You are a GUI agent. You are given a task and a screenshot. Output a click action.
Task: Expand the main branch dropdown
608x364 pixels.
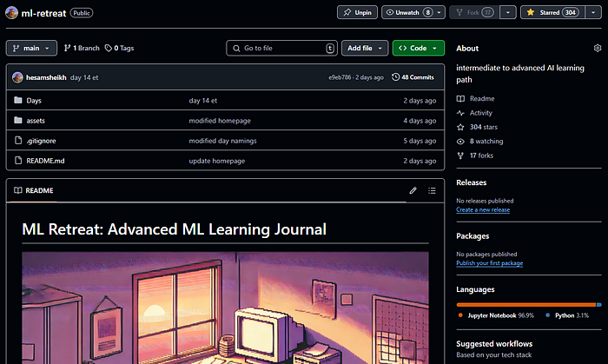[x=31, y=48]
